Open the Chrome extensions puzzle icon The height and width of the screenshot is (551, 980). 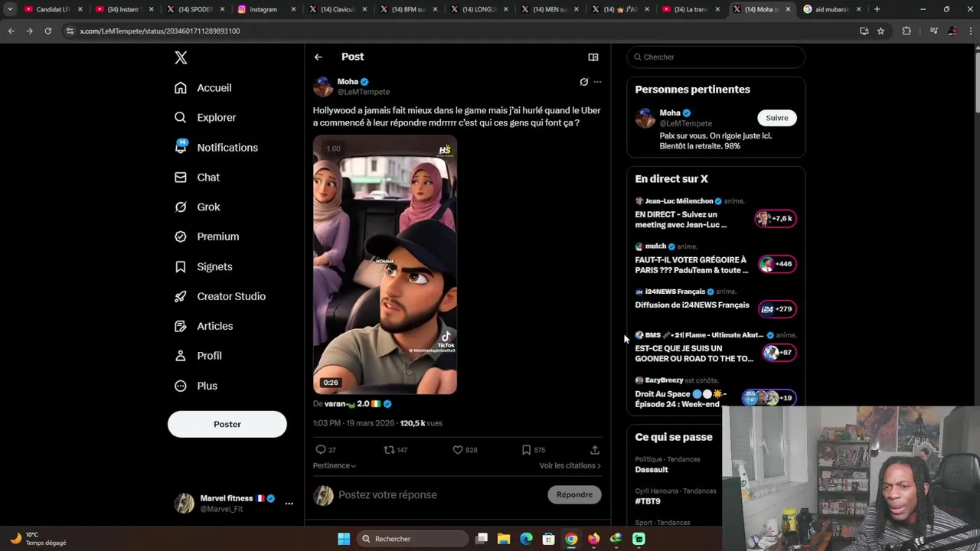[907, 31]
